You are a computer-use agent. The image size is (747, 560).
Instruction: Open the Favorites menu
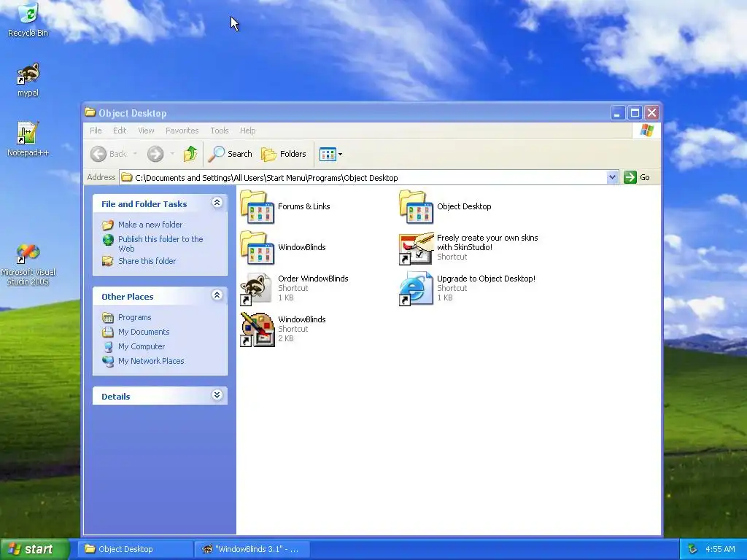click(182, 131)
